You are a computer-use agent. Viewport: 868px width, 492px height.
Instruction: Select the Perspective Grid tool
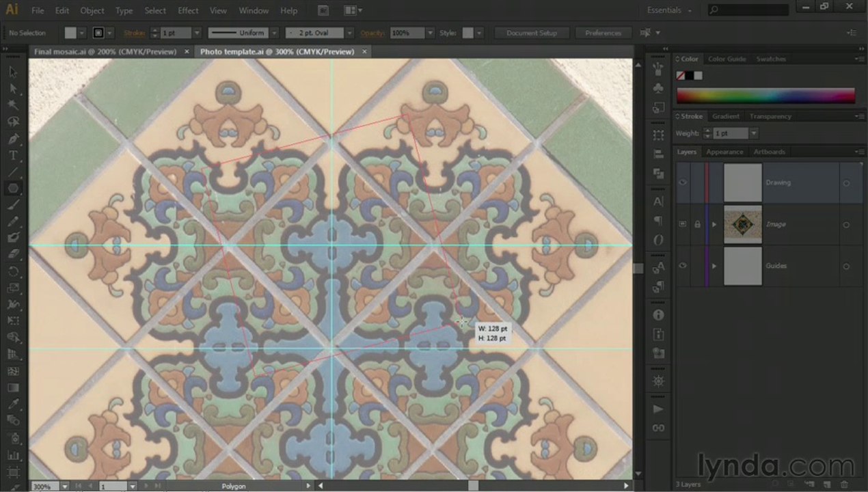click(13, 354)
